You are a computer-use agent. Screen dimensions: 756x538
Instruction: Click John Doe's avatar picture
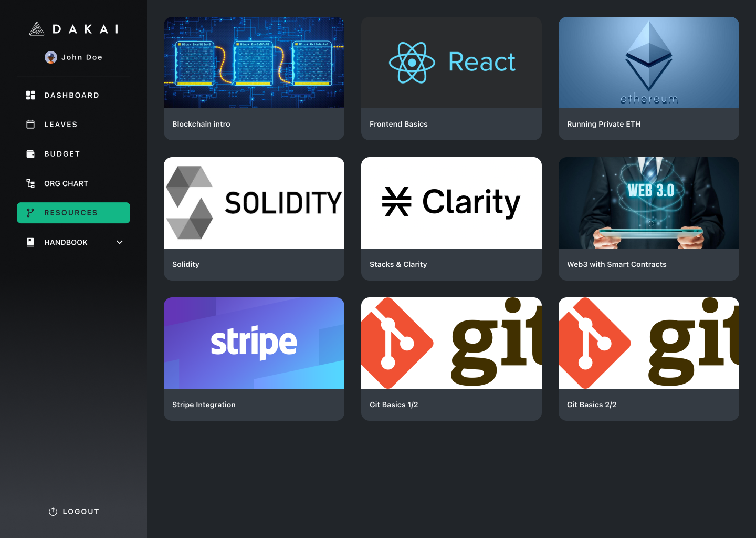pyautogui.click(x=51, y=57)
